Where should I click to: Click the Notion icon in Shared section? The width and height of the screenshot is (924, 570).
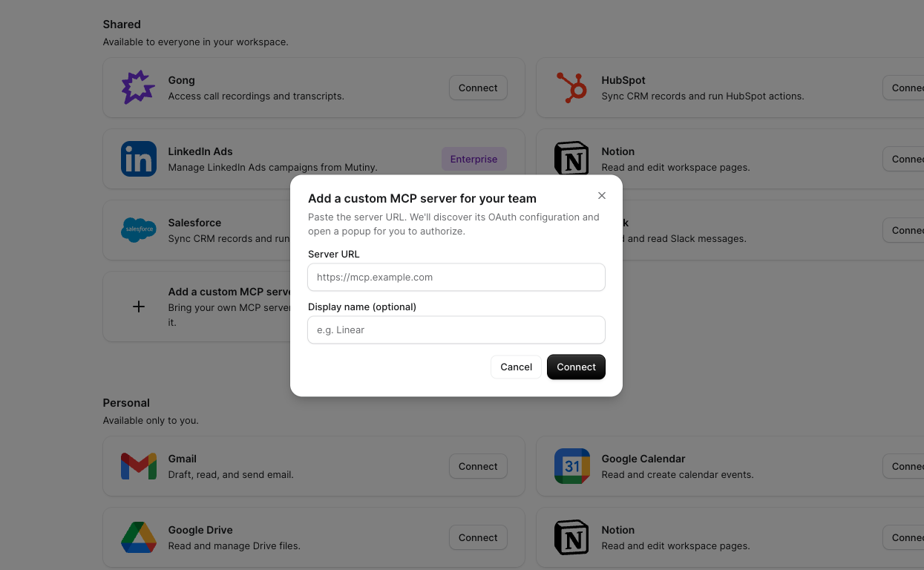click(x=571, y=159)
